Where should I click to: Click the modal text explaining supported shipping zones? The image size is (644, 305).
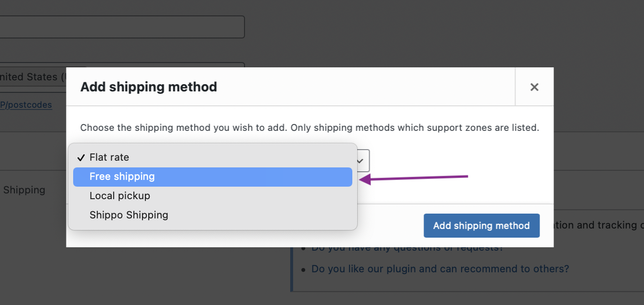(309, 127)
